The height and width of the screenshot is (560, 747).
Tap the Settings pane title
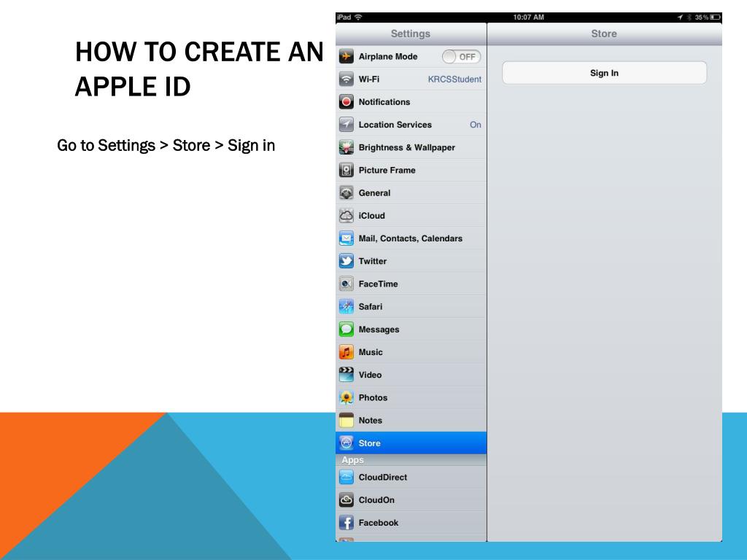pyautogui.click(x=411, y=34)
